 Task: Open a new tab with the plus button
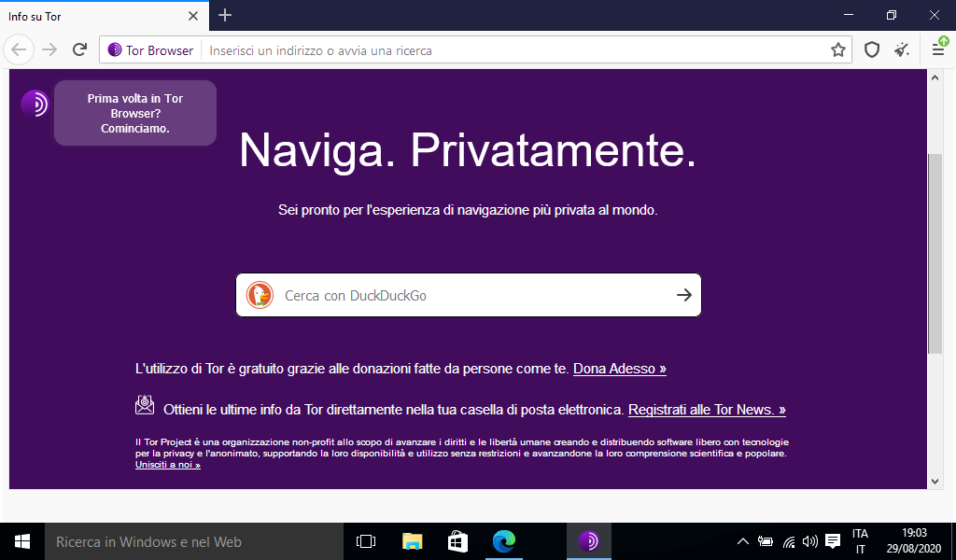[x=225, y=15]
